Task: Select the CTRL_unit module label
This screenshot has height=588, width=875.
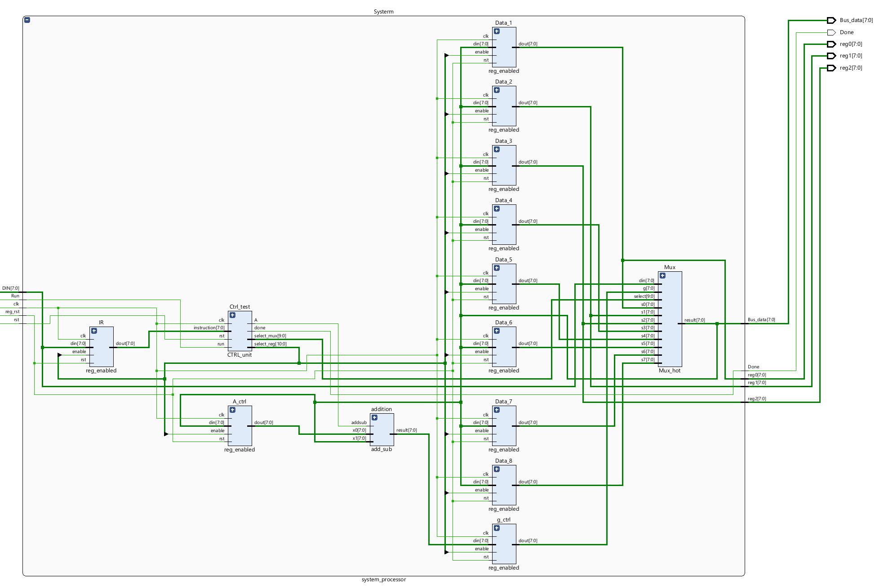Action: click(x=240, y=355)
